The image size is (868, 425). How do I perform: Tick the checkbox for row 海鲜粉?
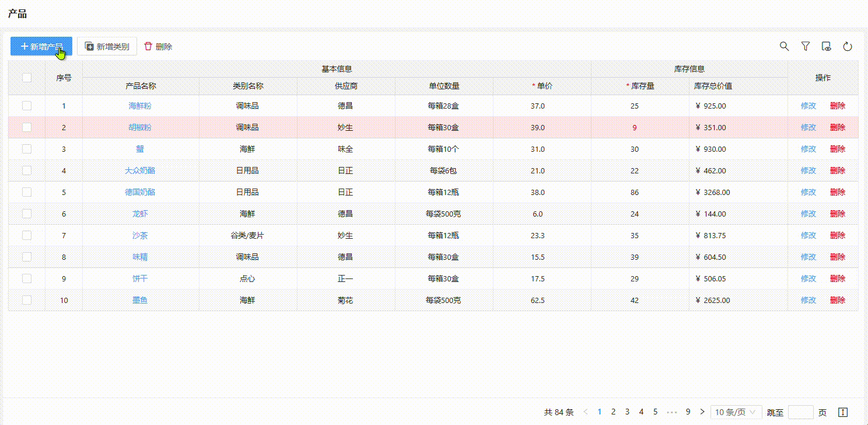(27, 106)
